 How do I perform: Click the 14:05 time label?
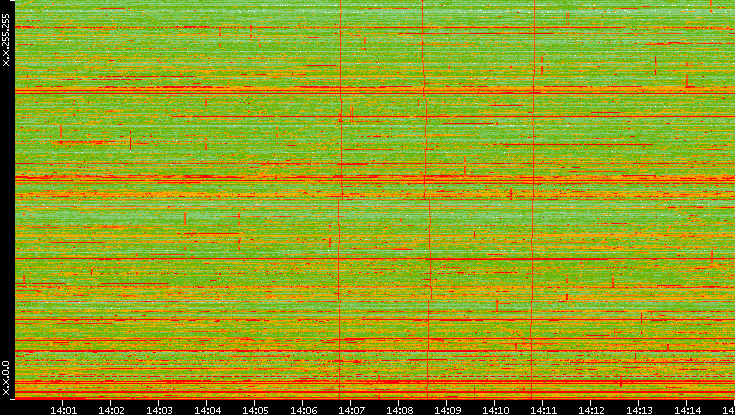pyautogui.click(x=255, y=410)
